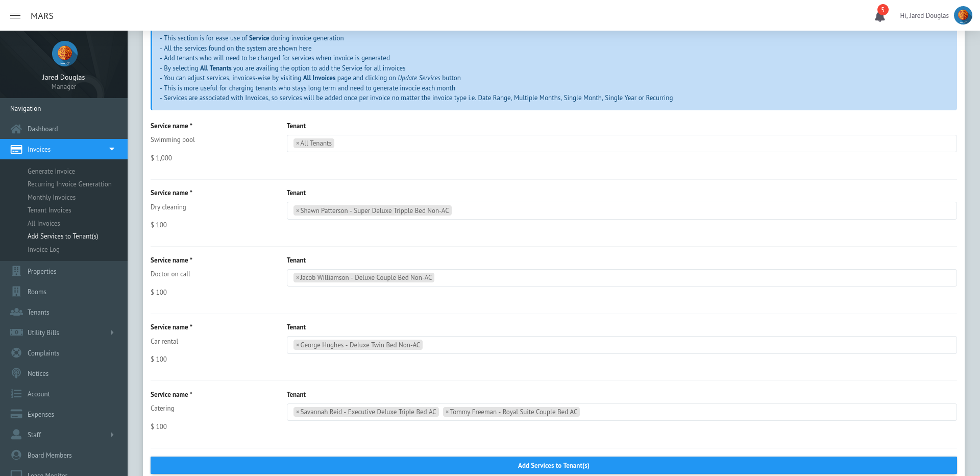The height and width of the screenshot is (476, 980).
Task: Open the All Invoices page
Action: point(43,223)
